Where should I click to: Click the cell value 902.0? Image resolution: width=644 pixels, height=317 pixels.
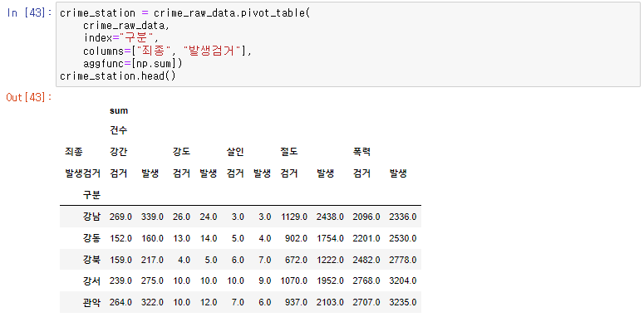(x=296, y=238)
